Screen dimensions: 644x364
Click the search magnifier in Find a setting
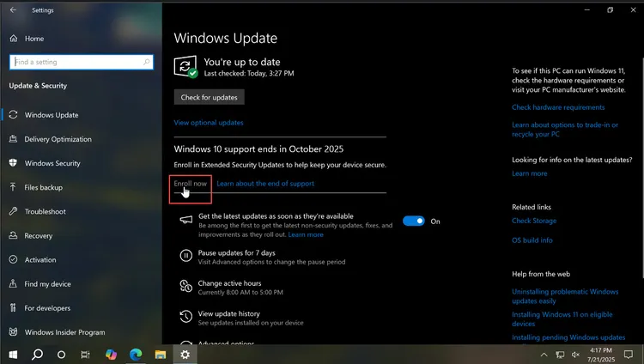(x=146, y=62)
